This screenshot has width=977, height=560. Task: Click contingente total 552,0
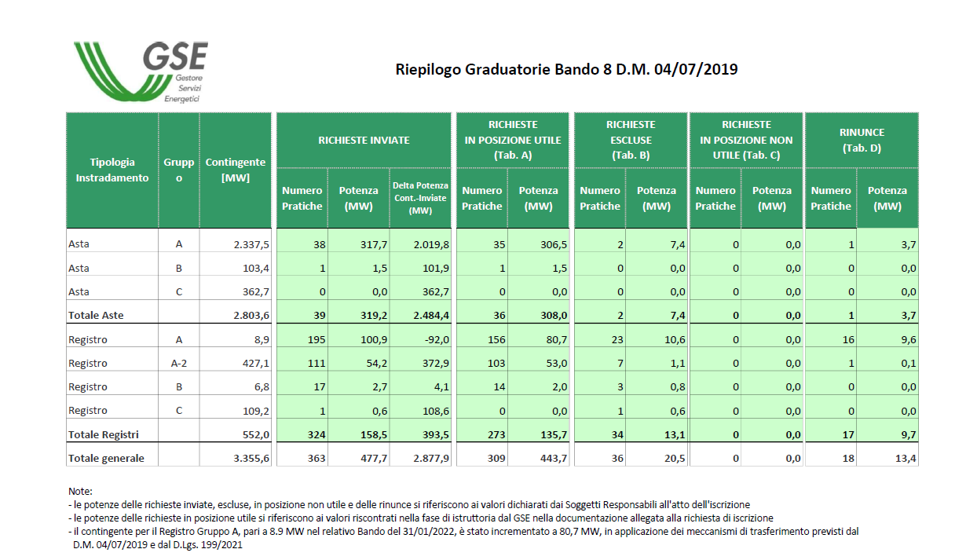[256, 434]
